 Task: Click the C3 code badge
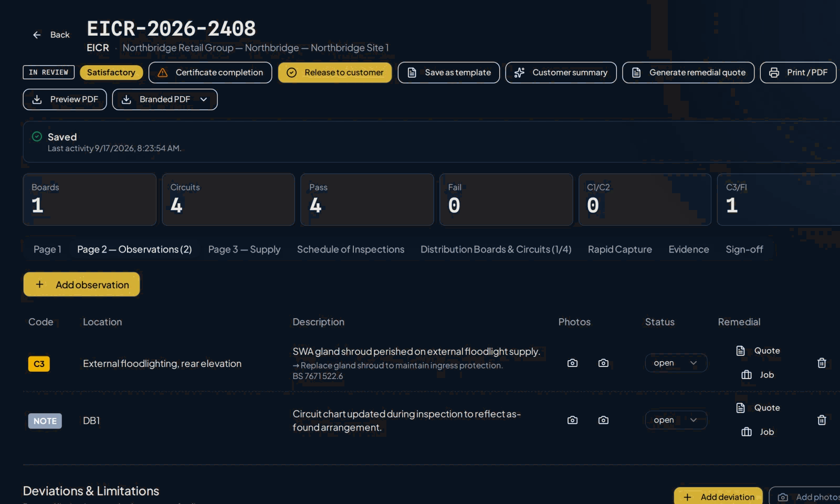(x=39, y=364)
